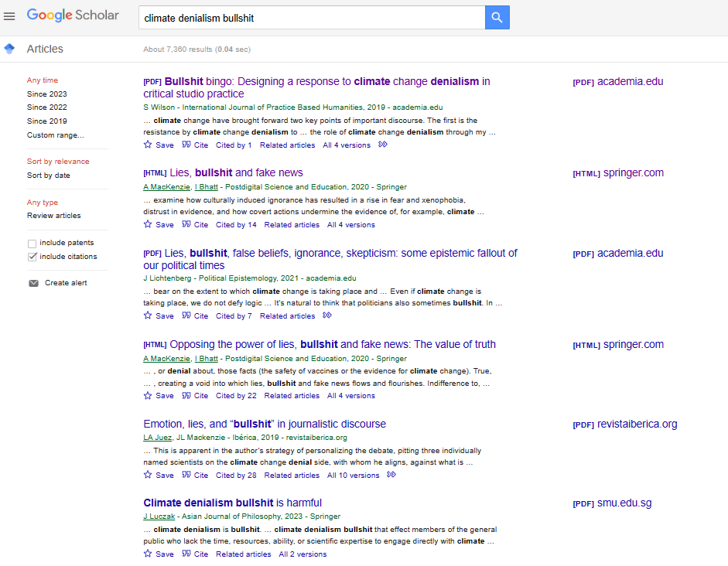Image resolution: width=728 pixels, height=566 pixels.
Task: Click inside the search query field
Action: [x=309, y=17]
